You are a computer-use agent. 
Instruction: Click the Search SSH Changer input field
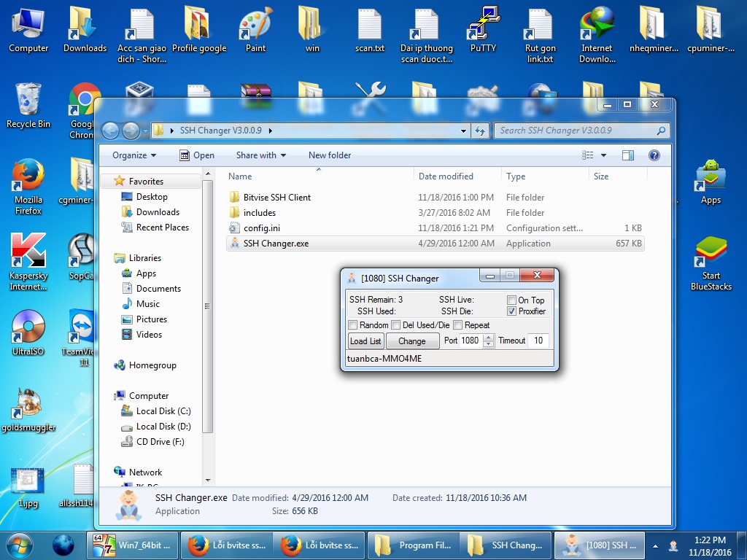point(582,131)
